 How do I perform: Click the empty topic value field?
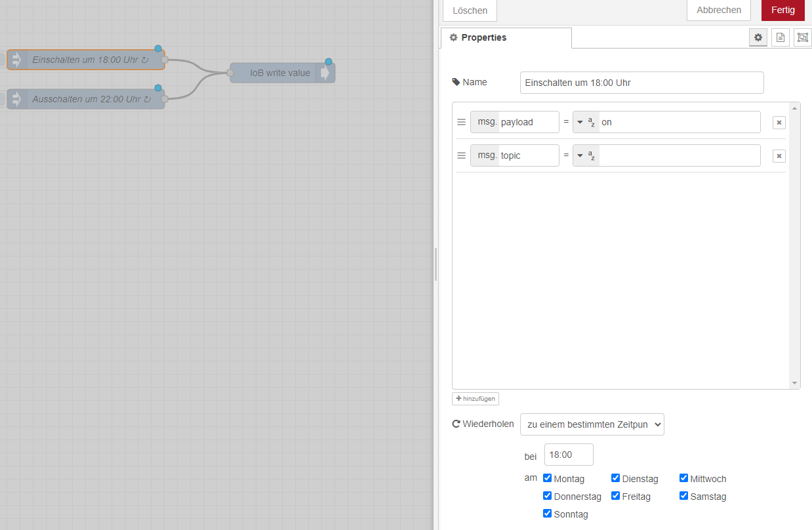click(x=680, y=155)
